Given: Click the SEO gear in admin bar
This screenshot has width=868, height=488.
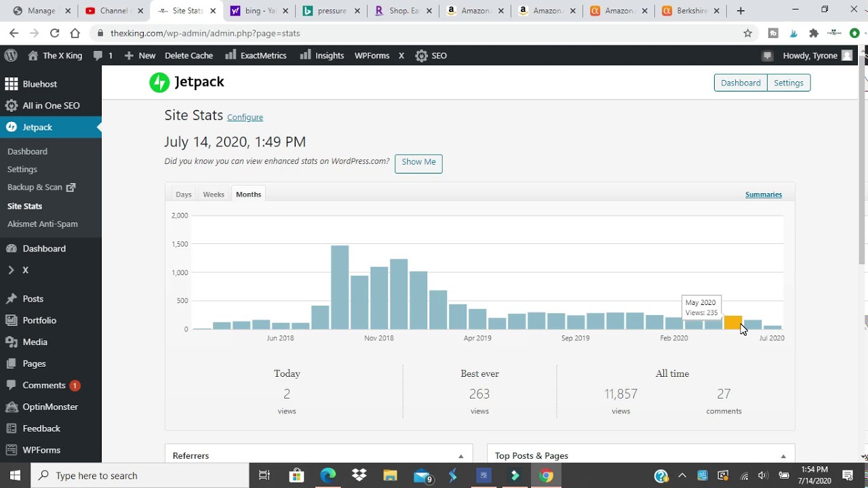Looking at the screenshot, I should 431,56.
